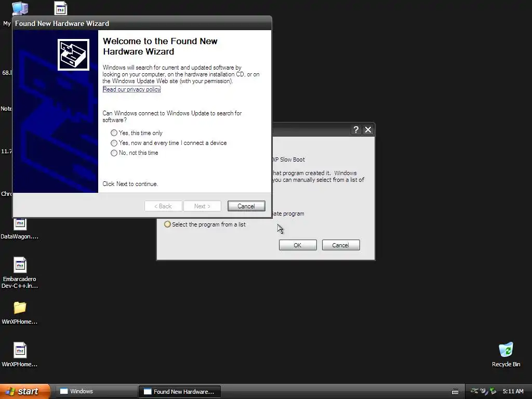The image size is (532, 399).
Task: Click the Next button in wizard
Action: [x=202, y=206]
